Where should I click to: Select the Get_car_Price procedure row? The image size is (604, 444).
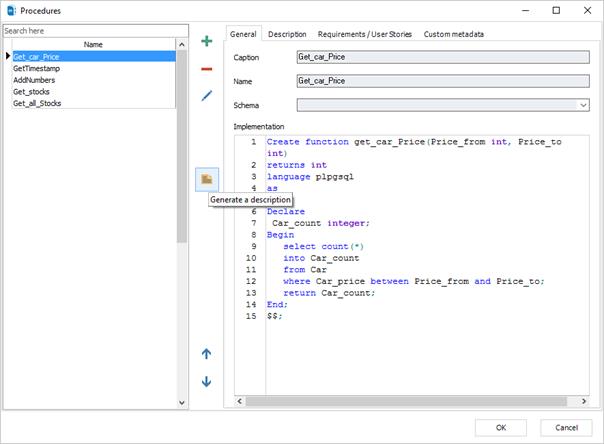click(x=94, y=57)
